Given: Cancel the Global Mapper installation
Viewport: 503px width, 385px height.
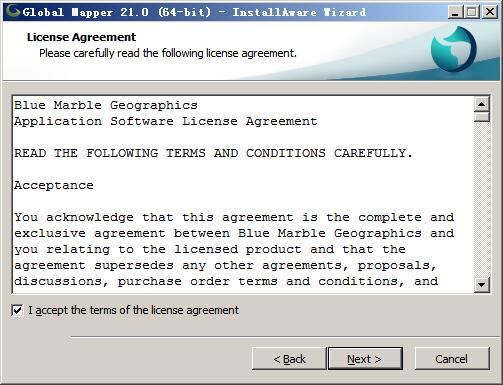Looking at the screenshot, I should click(452, 359).
